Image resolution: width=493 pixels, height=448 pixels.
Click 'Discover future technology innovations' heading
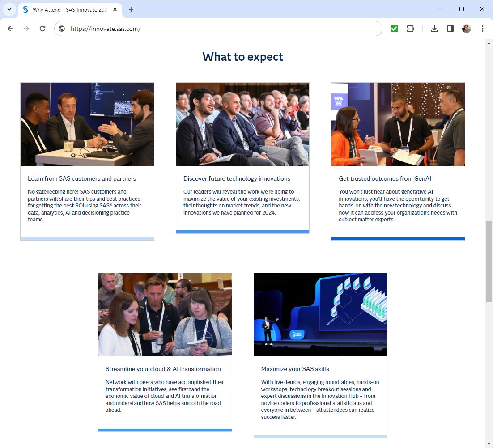pyautogui.click(x=237, y=178)
